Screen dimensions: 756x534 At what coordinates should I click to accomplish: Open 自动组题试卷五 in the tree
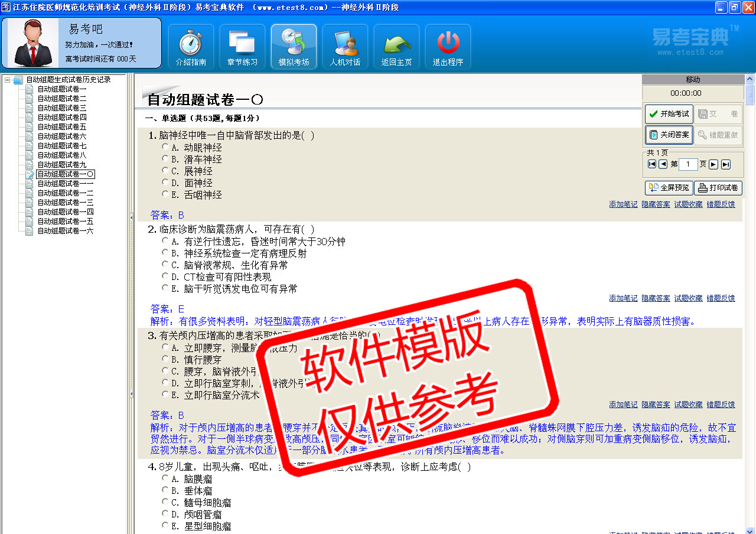coord(61,127)
